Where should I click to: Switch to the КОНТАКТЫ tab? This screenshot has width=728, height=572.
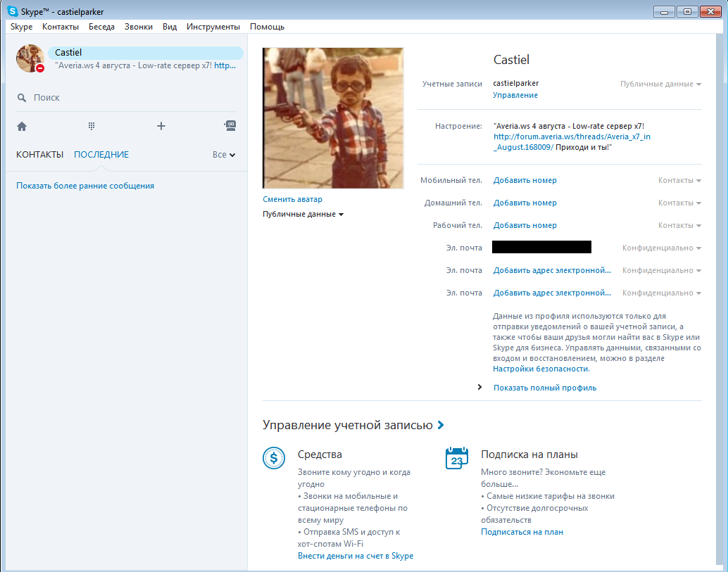tap(40, 155)
